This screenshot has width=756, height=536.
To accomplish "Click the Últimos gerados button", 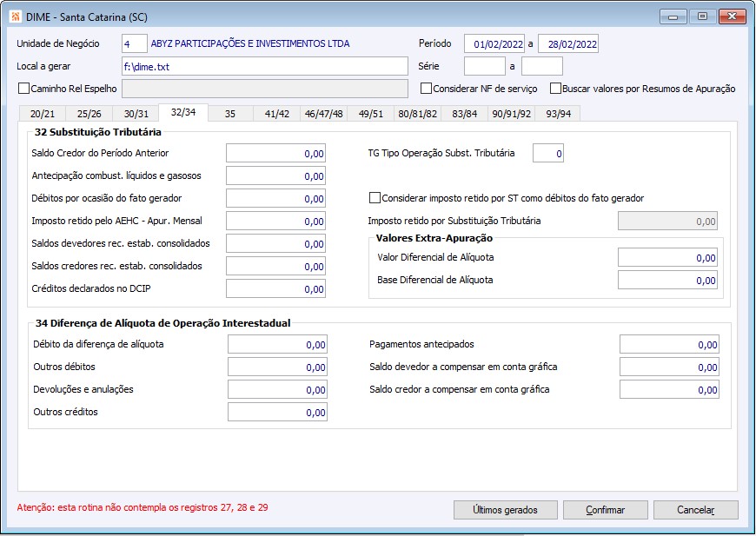I will pyautogui.click(x=505, y=510).
